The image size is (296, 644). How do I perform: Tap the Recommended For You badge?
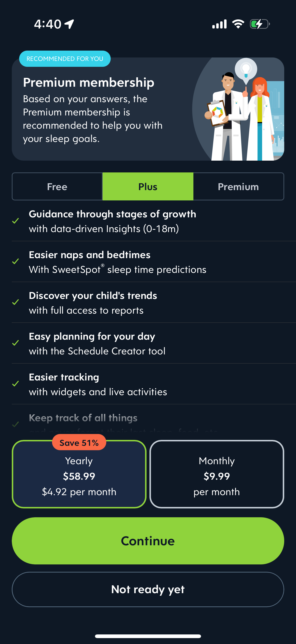[x=65, y=59]
